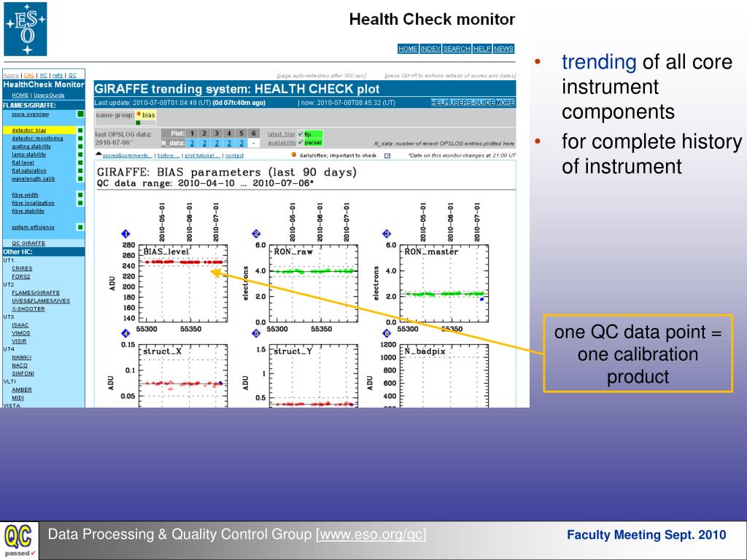This screenshot has width=747, height=560.
Task: Open the history link
Action: pos(169,156)
